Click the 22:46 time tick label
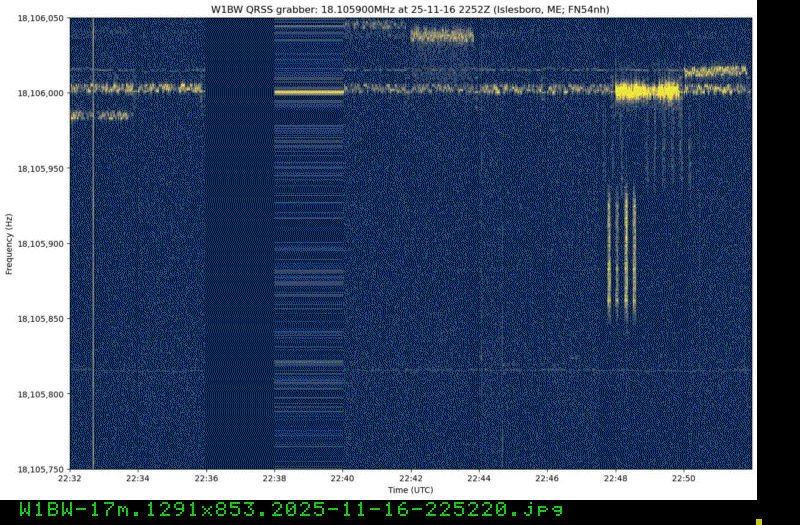 click(x=547, y=478)
